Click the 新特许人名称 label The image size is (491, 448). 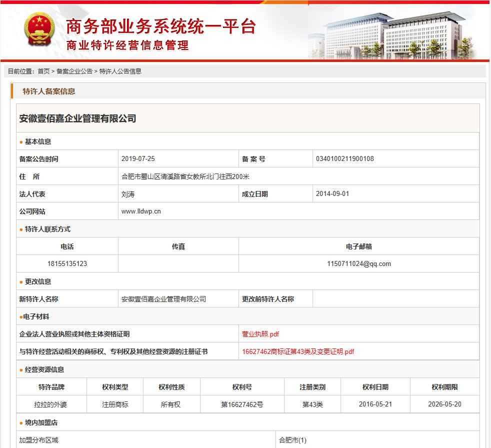click(38, 299)
